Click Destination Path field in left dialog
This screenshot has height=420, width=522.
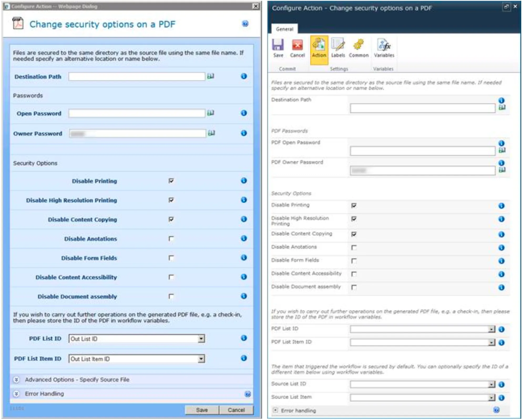point(137,76)
